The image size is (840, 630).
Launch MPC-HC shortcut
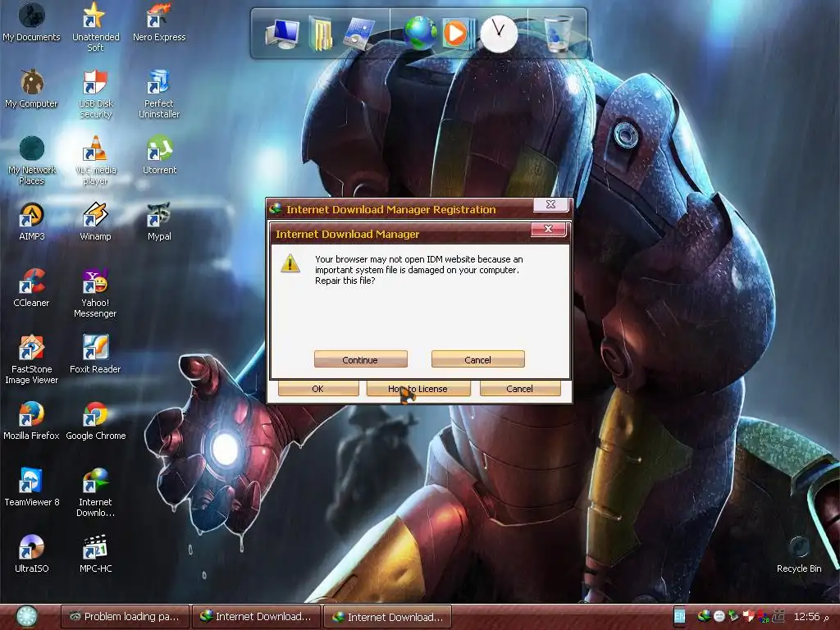point(95,554)
